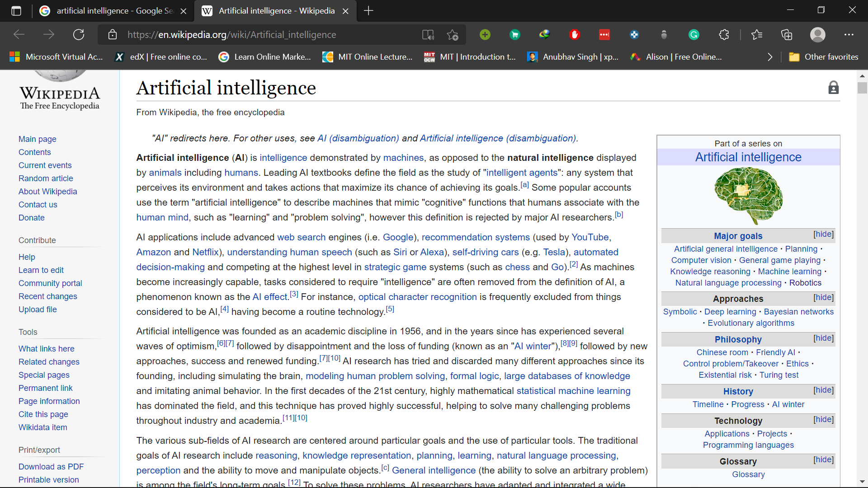Hide the Approaches section in sidebar
Screen dimensions: 868x488
click(823, 297)
